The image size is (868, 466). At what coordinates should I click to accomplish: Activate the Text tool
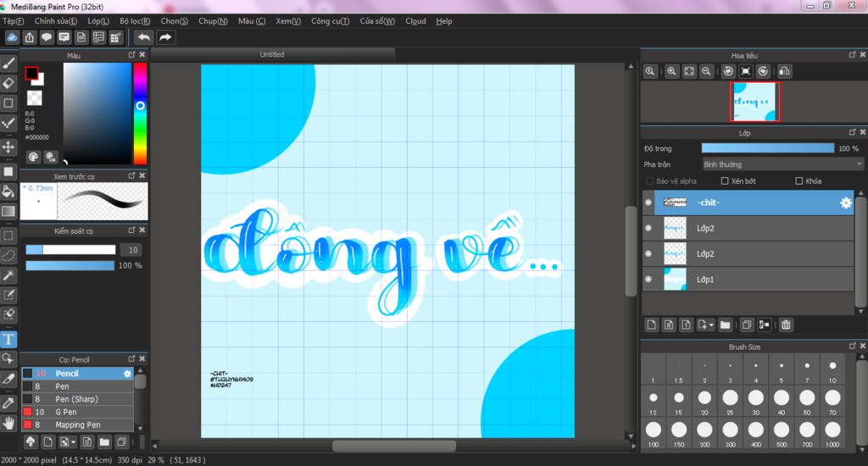point(8,339)
